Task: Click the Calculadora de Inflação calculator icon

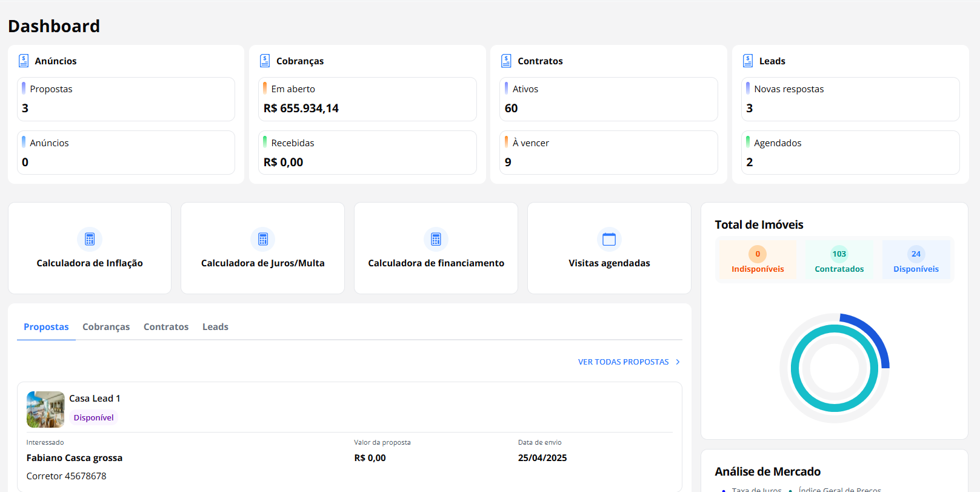Action: coord(90,239)
